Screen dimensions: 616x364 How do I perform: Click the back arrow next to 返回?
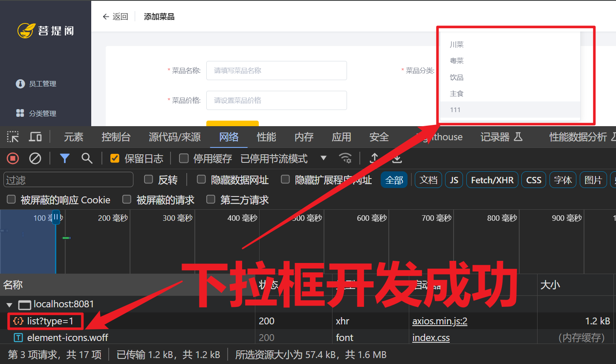coord(106,17)
